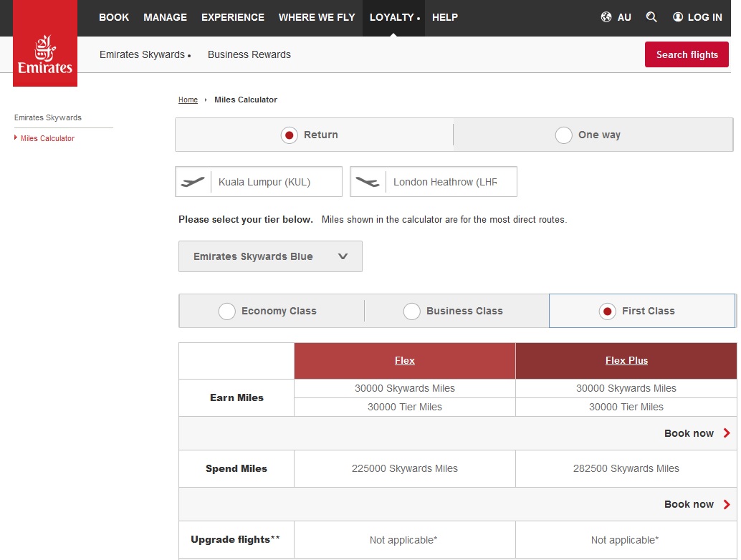Click Earn Miles Book now arrow

pyautogui.click(x=727, y=433)
